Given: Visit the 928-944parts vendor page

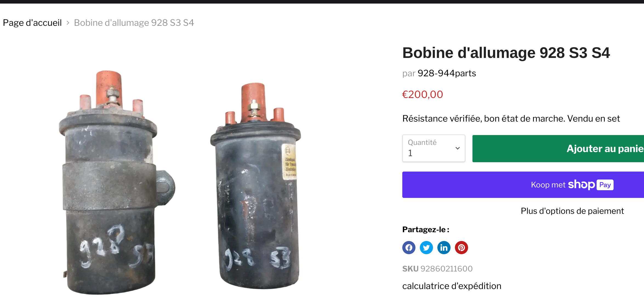Looking at the screenshot, I should (x=447, y=73).
